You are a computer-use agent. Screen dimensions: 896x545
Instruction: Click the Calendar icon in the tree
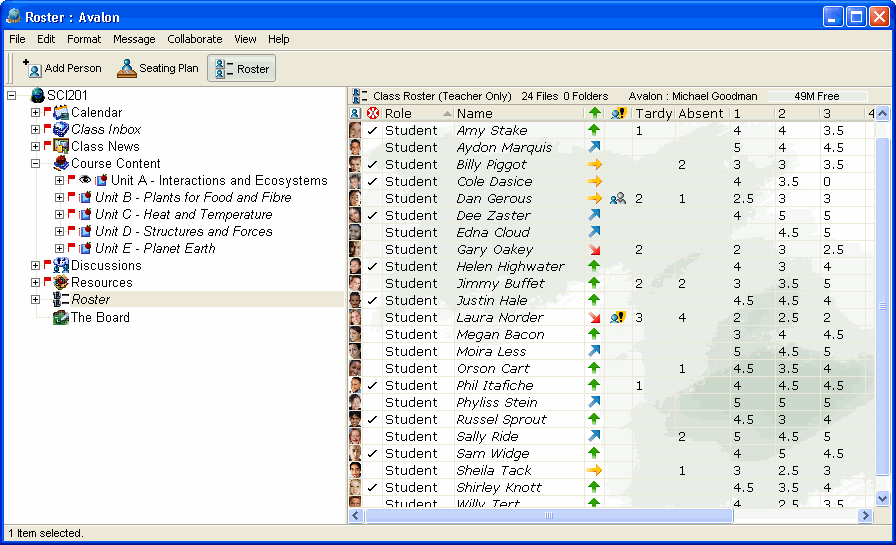point(61,113)
